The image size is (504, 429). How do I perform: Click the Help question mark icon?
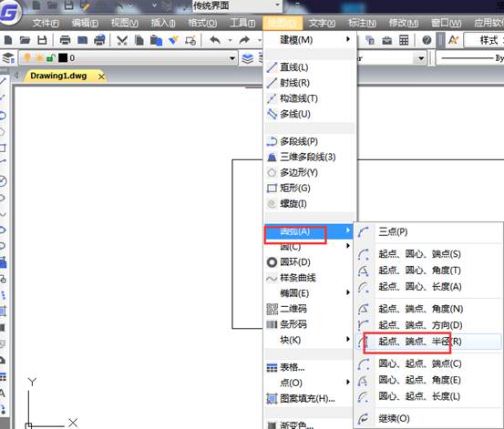427,40
